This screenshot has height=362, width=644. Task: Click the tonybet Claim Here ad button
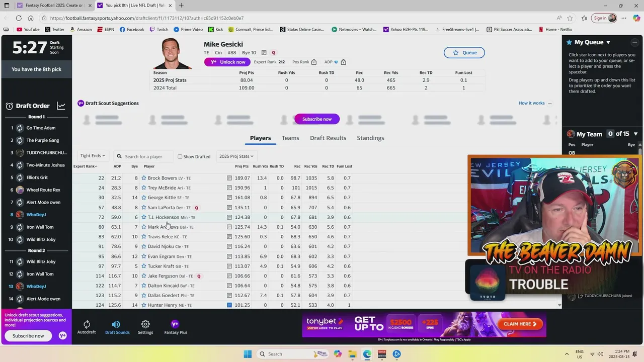pyautogui.click(x=519, y=324)
